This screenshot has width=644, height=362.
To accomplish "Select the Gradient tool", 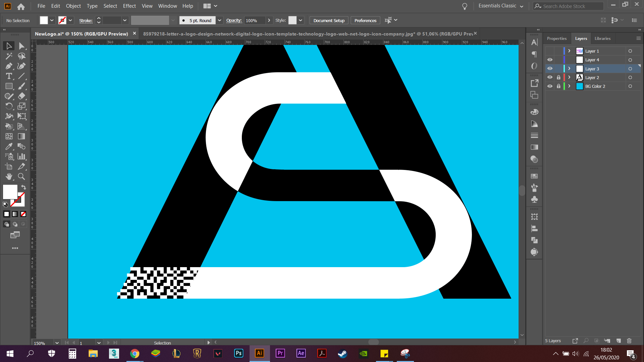I will click(21, 136).
